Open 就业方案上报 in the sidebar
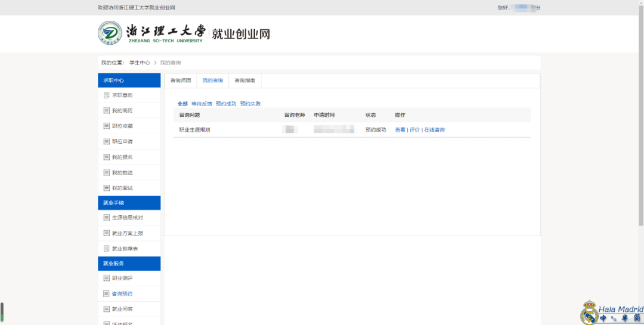Viewport: 644px width, 325px height. [127, 233]
